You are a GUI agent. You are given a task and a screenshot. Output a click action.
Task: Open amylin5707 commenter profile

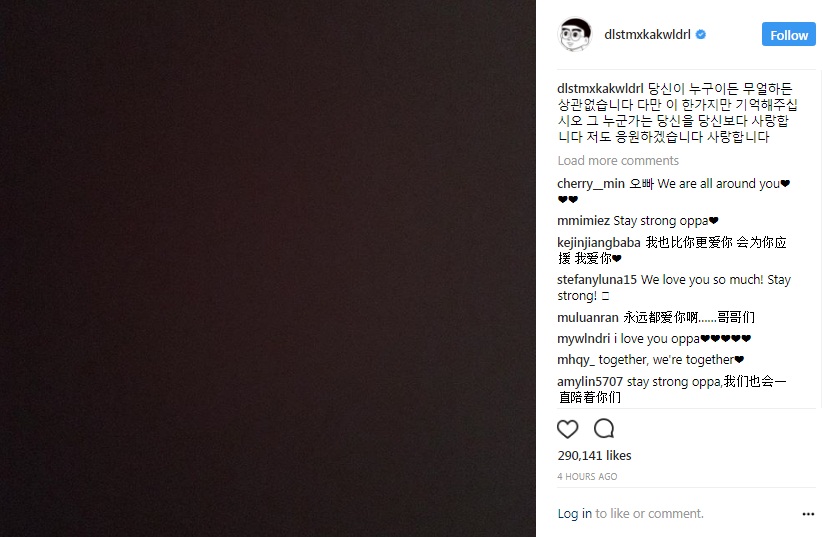coord(590,381)
